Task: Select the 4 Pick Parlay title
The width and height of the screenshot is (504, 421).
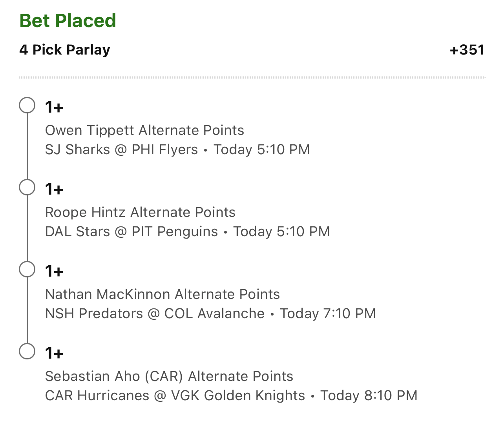Action: pyautogui.click(x=65, y=50)
